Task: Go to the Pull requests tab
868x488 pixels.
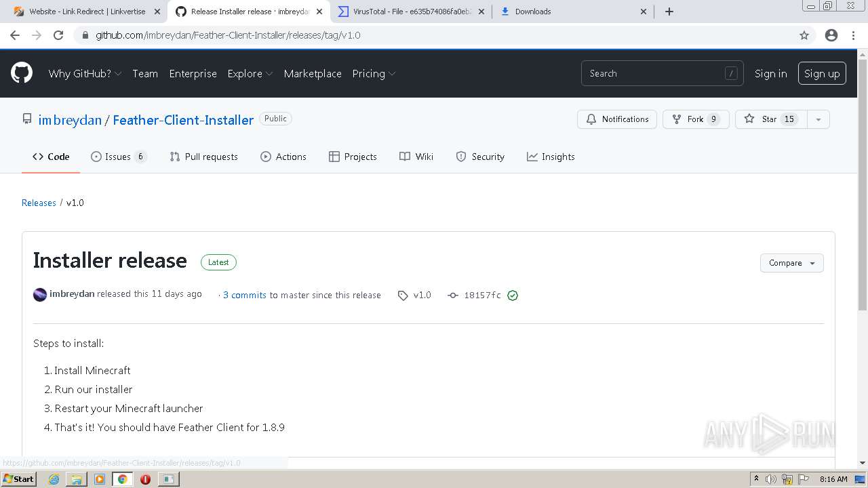Action: (203, 157)
